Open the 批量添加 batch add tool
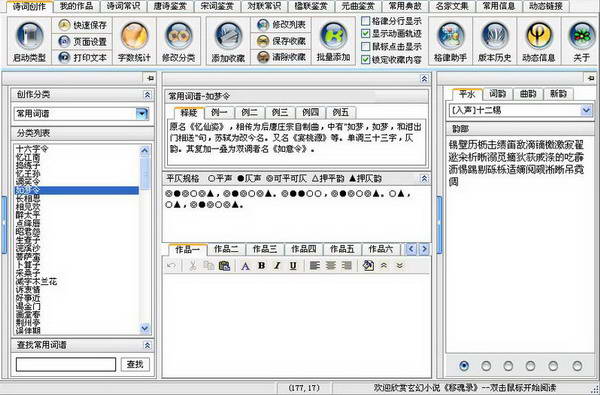The image size is (600, 395). [x=333, y=41]
